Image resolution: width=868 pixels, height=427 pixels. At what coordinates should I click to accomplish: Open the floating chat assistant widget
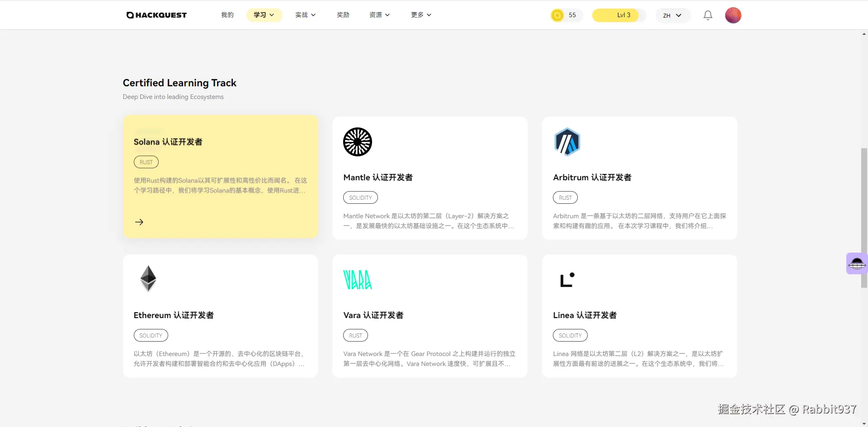click(857, 263)
